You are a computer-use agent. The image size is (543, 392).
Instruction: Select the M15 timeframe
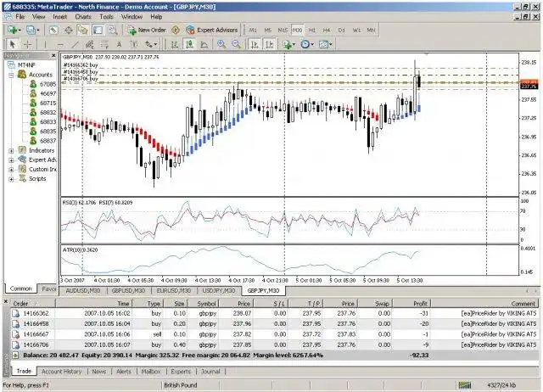(283, 31)
